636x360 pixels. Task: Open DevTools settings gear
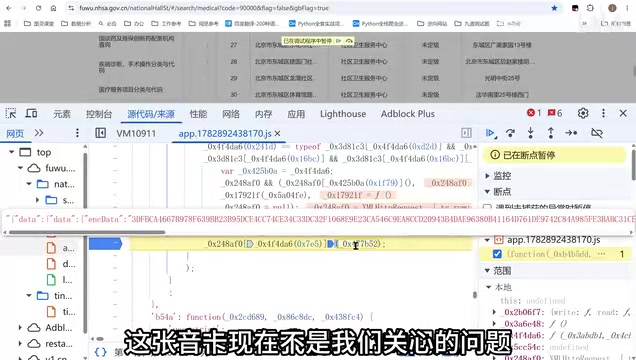point(583,113)
